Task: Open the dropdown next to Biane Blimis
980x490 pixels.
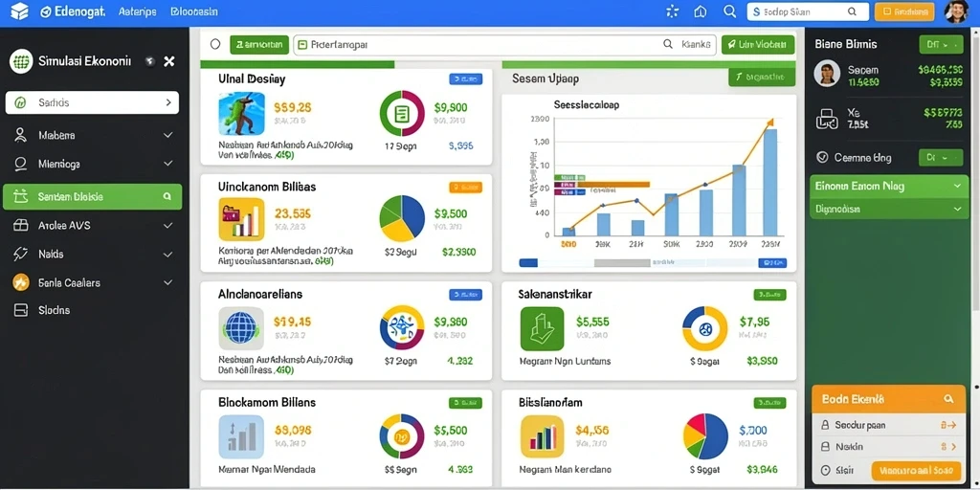Action: (941, 44)
